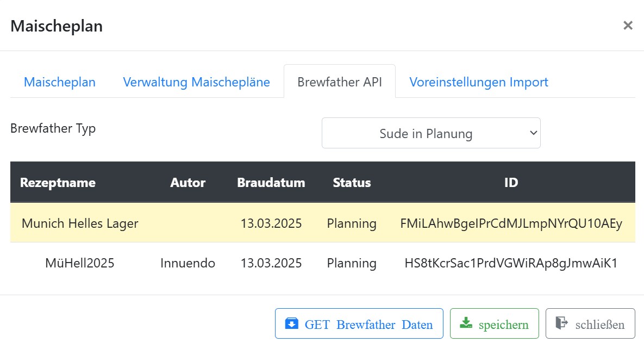
Task: Select the Munich Helles Lager recipe row
Action: point(80,223)
